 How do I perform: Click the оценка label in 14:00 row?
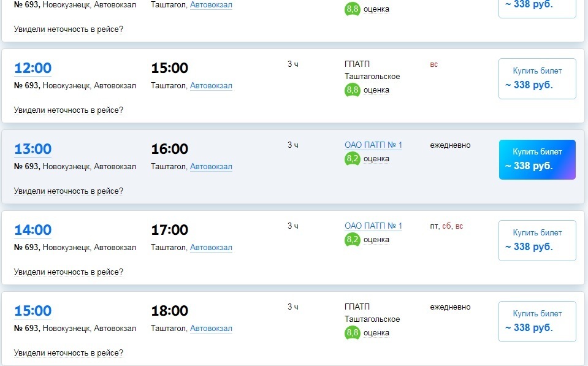376,240
